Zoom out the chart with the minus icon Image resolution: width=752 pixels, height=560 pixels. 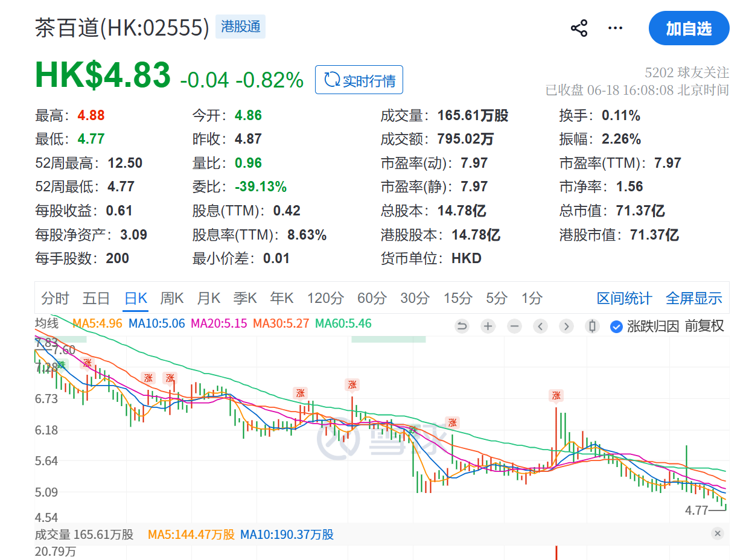[514, 326]
